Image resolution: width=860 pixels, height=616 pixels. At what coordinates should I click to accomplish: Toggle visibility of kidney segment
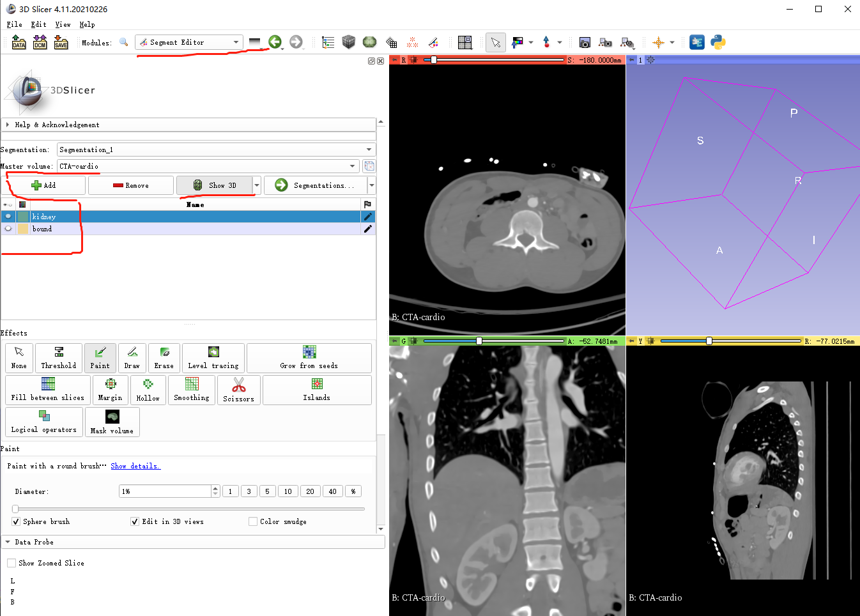click(8, 217)
